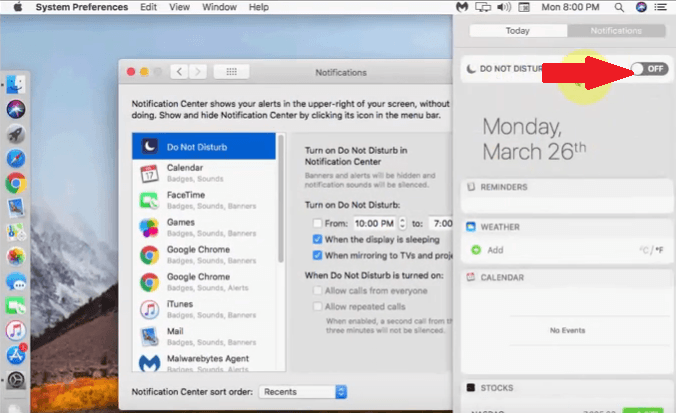Open Google Chrome from the Dock
Screen dimensions: 676x413
tap(15, 183)
